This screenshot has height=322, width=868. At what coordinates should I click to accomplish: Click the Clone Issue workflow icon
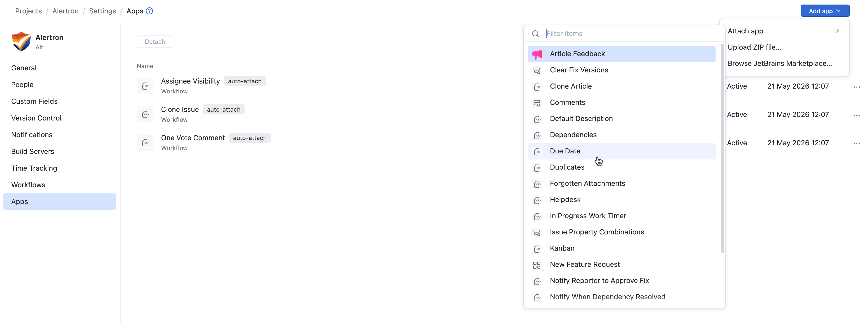point(145,114)
